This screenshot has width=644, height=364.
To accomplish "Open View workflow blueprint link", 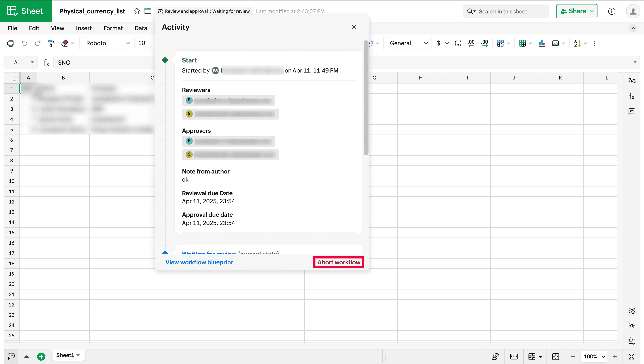I will (199, 262).
